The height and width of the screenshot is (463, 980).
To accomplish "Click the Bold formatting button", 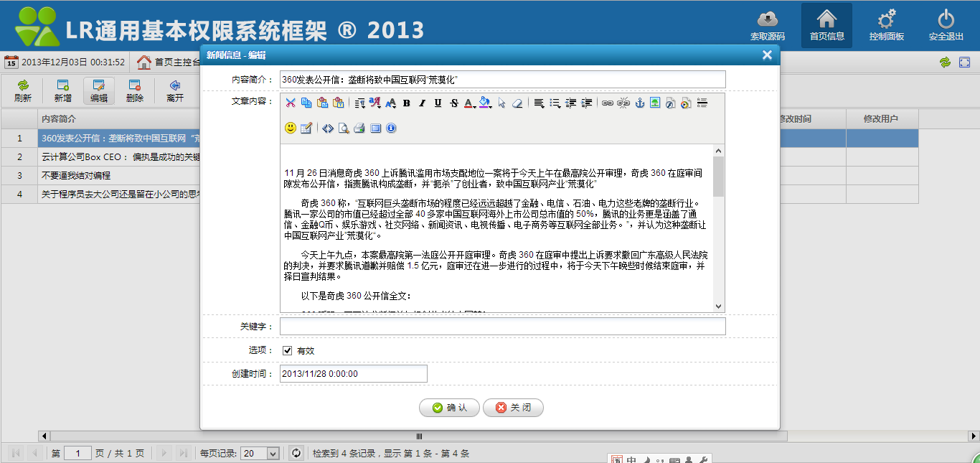I will click(x=406, y=103).
